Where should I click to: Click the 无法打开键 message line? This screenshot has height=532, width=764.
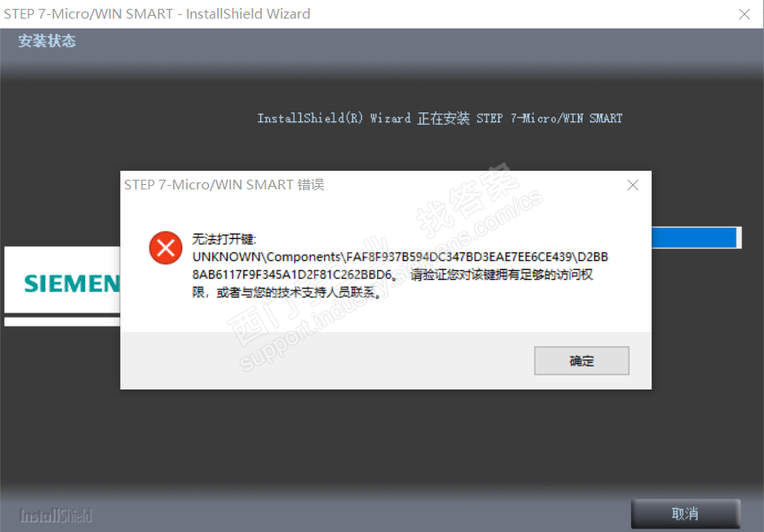[x=224, y=239]
